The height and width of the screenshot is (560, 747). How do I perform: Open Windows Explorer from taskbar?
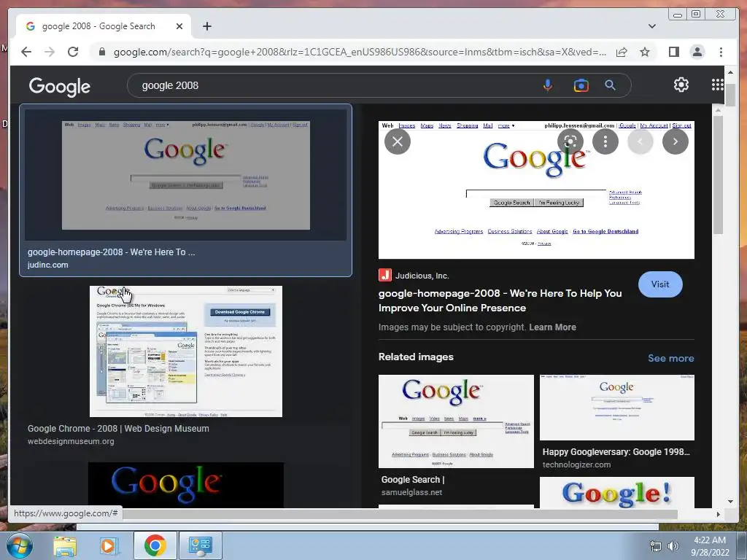tap(64, 545)
